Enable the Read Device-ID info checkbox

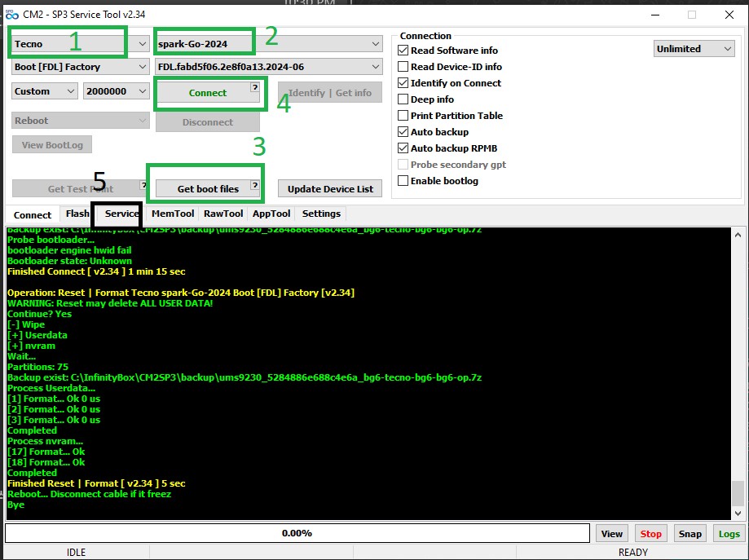[x=403, y=67]
